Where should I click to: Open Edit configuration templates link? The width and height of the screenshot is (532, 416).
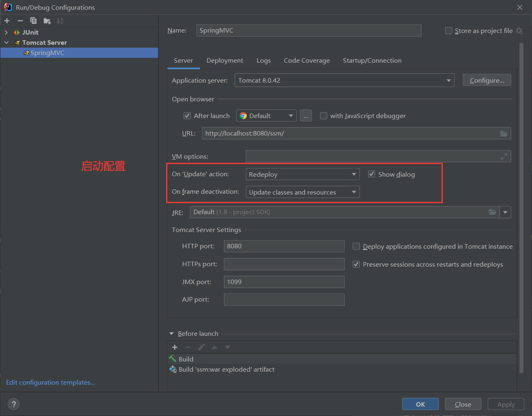coord(51,383)
